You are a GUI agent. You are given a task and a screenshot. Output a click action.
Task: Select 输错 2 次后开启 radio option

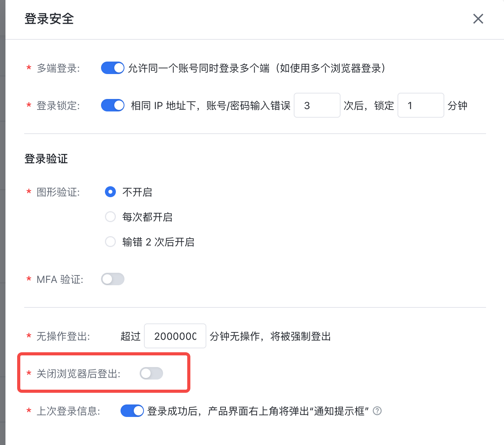[110, 242]
